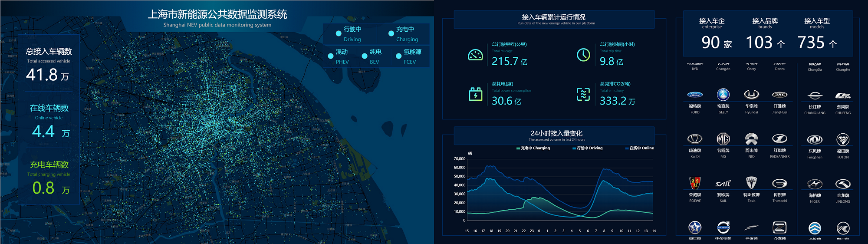Click the total CO2 emission icon
The height and width of the screenshot is (244, 868).
pyautogui.click(x=583, y=94)
